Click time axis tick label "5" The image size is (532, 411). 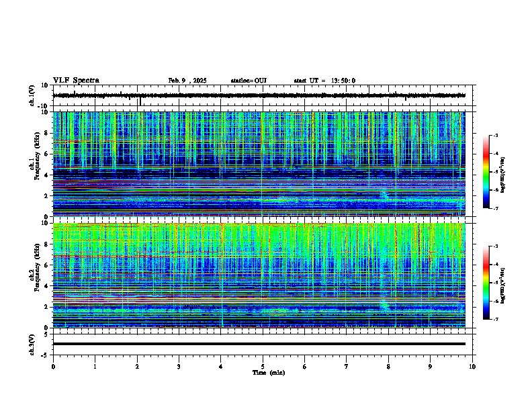click(263, 367)
